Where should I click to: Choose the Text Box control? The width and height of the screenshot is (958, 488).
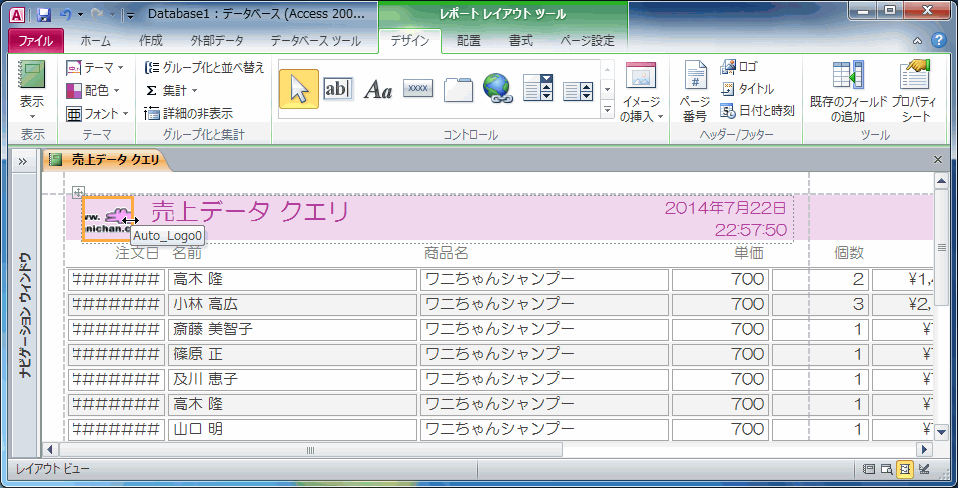338,89
